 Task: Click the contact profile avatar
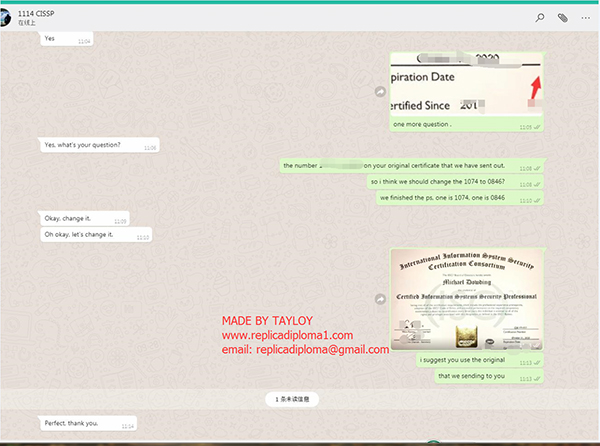point(5,18)
